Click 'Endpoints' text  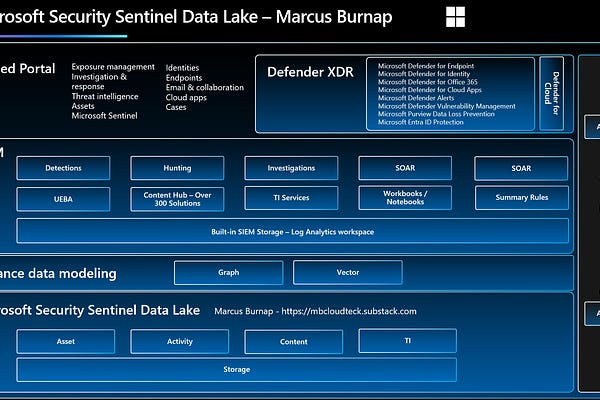[184, 78]
